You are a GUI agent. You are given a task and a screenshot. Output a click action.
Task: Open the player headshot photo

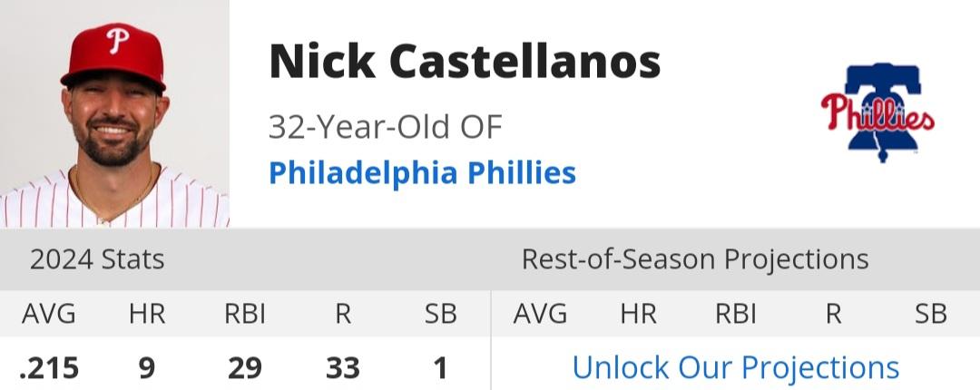pyautogui.click(x=114, y=113)
